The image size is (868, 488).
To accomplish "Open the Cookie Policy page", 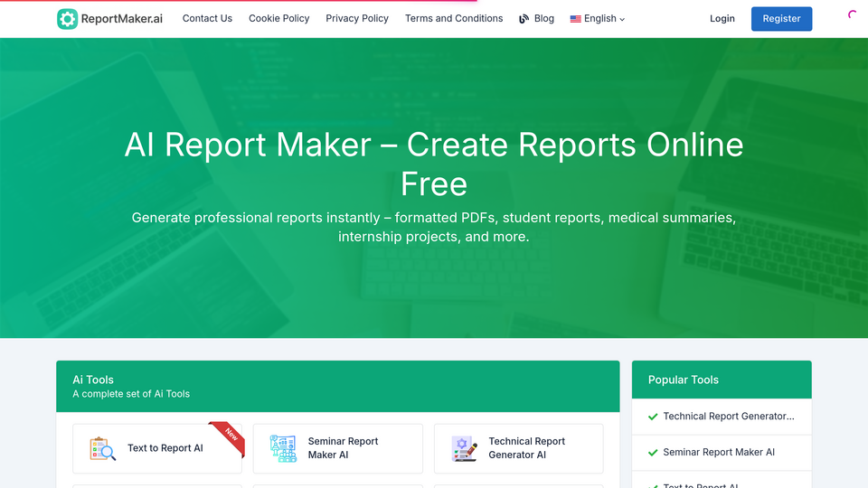I will pyautogui.click(x=279, y=18).
